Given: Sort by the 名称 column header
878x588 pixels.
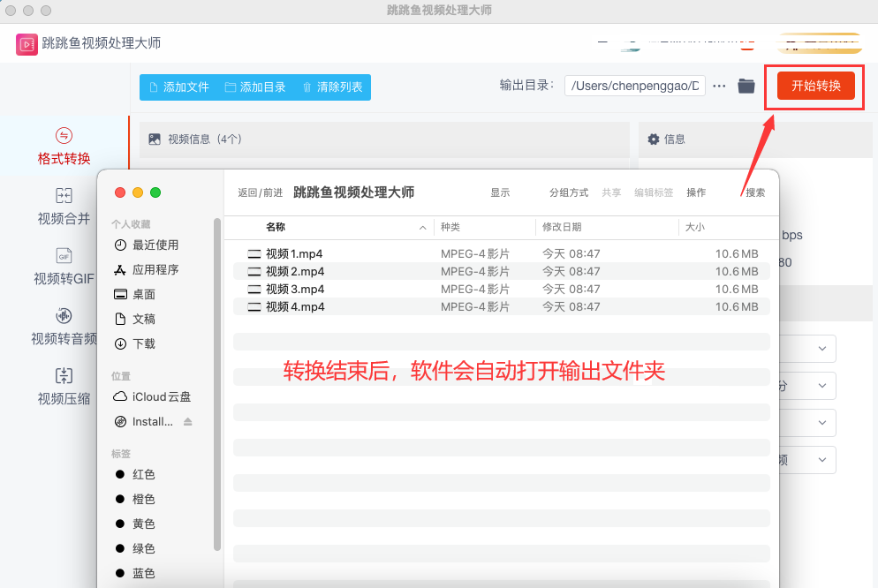Looking at the screenshot, I should click(276, 227).
